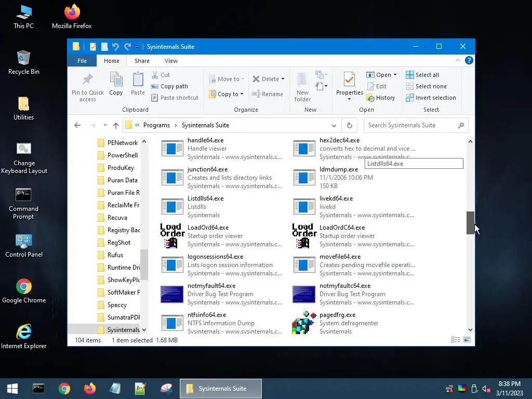The width and height of the screenshot is (532, 399).
Task: Select pagedfrg.exe defragmenter icon
Action: pyautogui.click(x=304, y=323)
